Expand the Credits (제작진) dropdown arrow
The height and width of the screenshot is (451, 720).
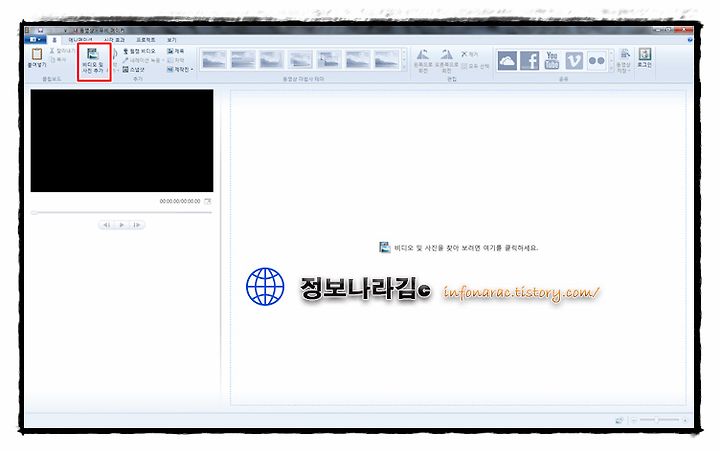(x=191, y=70)
